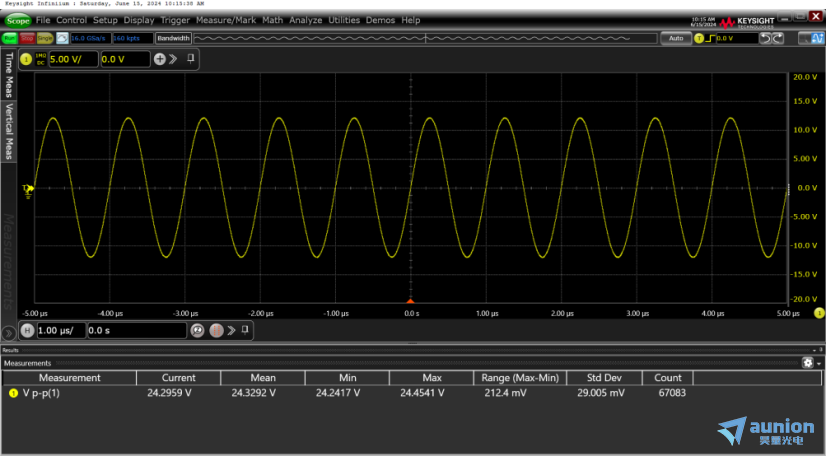Click the Single acquisition button
Viewport: 826px width, 456px height.
click(45, 38)
